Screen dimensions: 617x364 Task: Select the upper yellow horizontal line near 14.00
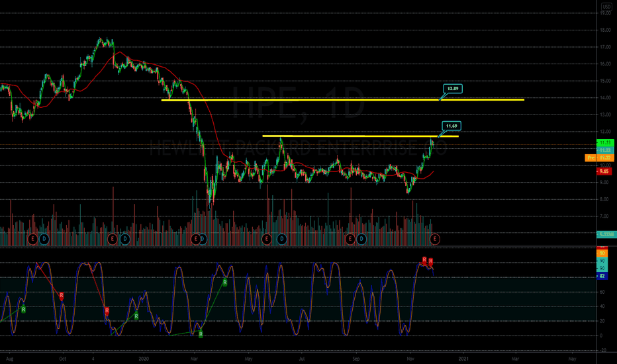point(342,100)
